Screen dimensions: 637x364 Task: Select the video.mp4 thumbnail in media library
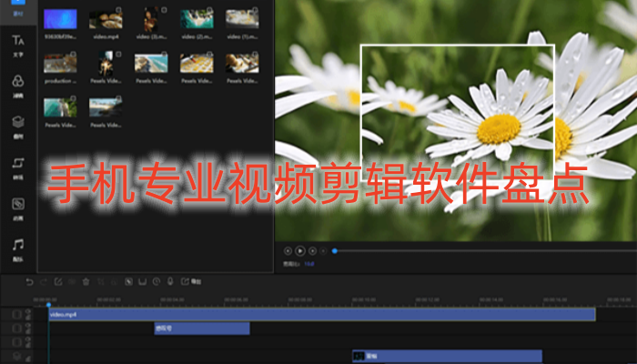coord(106,20)
